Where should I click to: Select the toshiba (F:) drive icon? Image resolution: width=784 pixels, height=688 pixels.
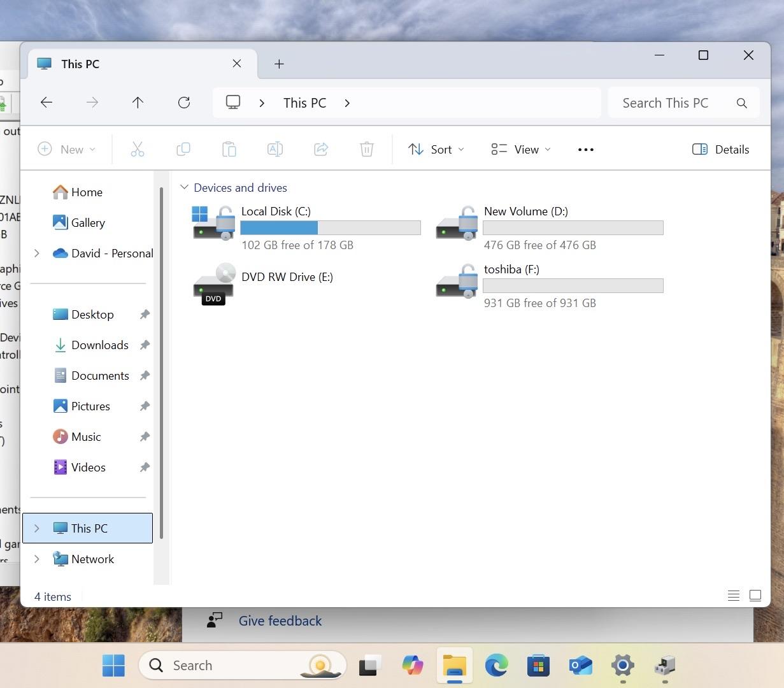(x=457, y=281)
